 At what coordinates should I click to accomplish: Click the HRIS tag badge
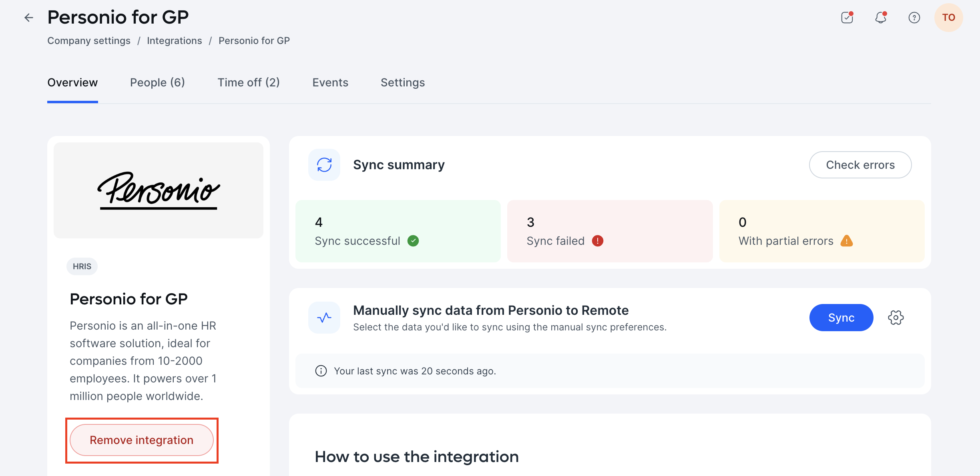(82, 266)
